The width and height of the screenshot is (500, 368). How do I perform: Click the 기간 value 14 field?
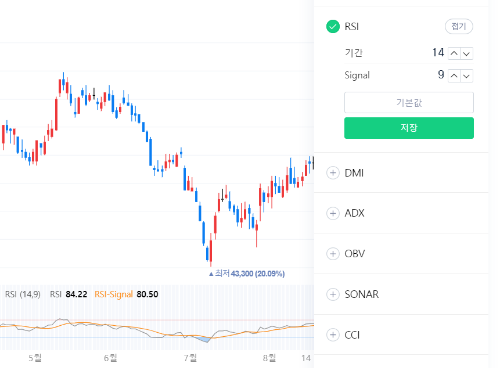[438, 53]
